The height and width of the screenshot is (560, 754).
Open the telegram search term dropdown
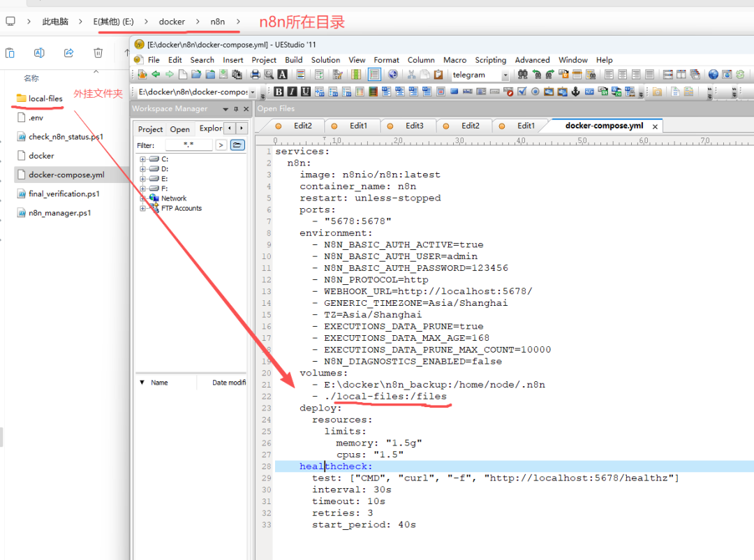(x=505, y=75)
